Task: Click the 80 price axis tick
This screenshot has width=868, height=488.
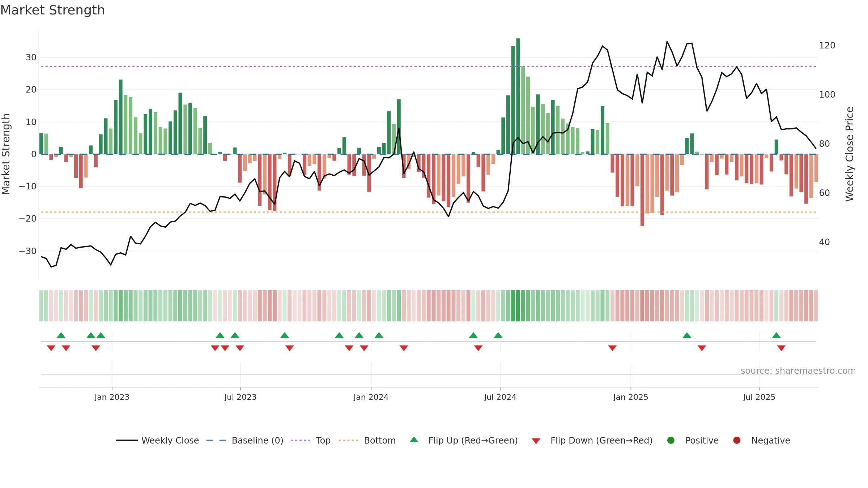Action: (x=825, y=144)
